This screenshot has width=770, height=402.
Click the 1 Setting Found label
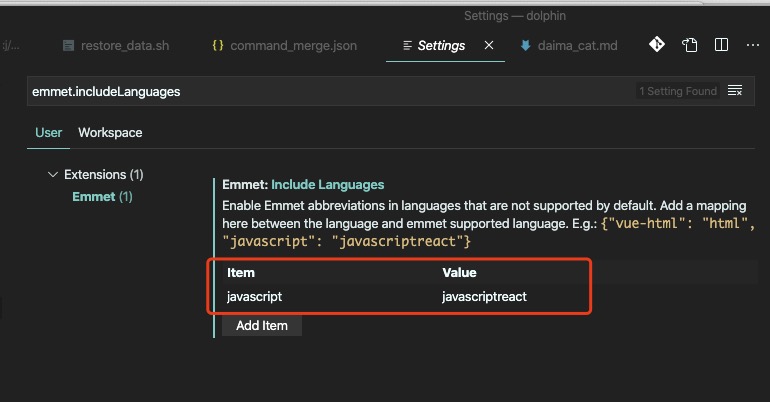tap(678, 91)
